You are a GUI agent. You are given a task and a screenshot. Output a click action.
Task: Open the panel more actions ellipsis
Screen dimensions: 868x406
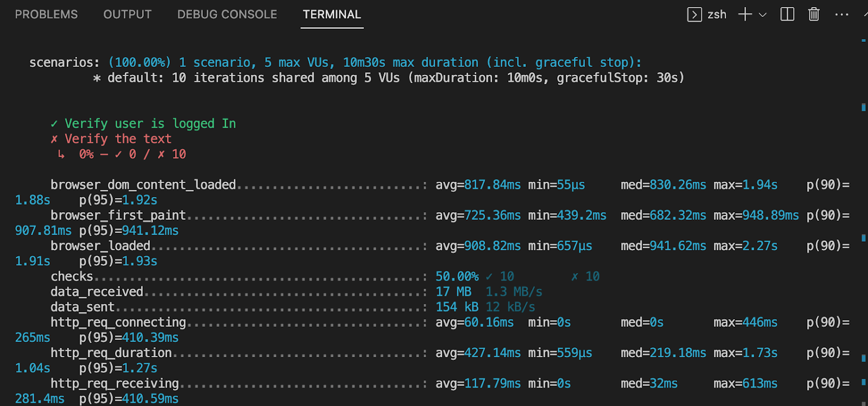coord(841,15)
